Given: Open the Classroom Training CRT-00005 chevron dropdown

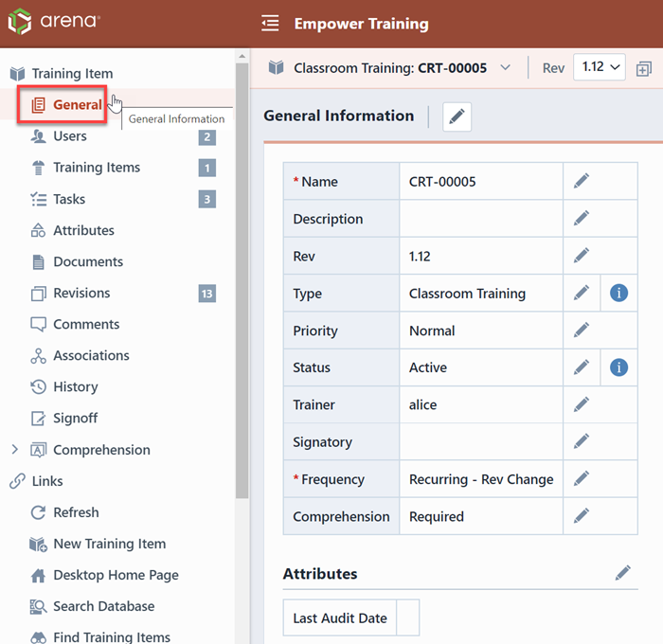Looking at the screenshot, I should (506, 67).
